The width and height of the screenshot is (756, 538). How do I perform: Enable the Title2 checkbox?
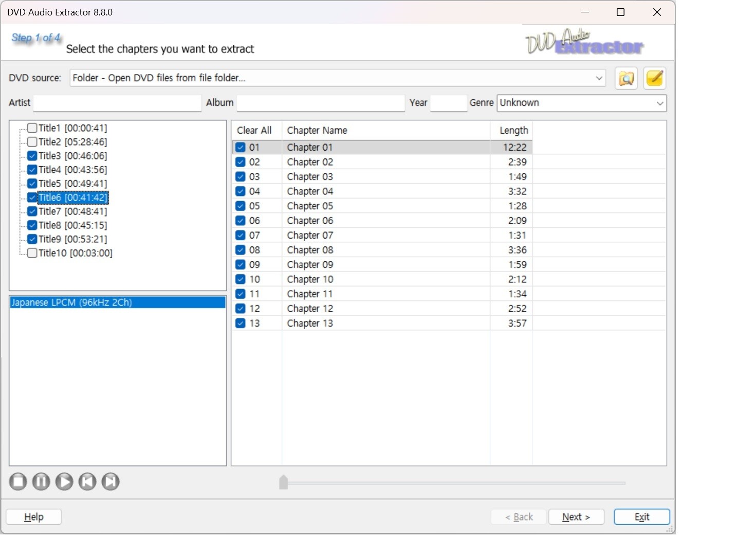click(x=32, y=142)
